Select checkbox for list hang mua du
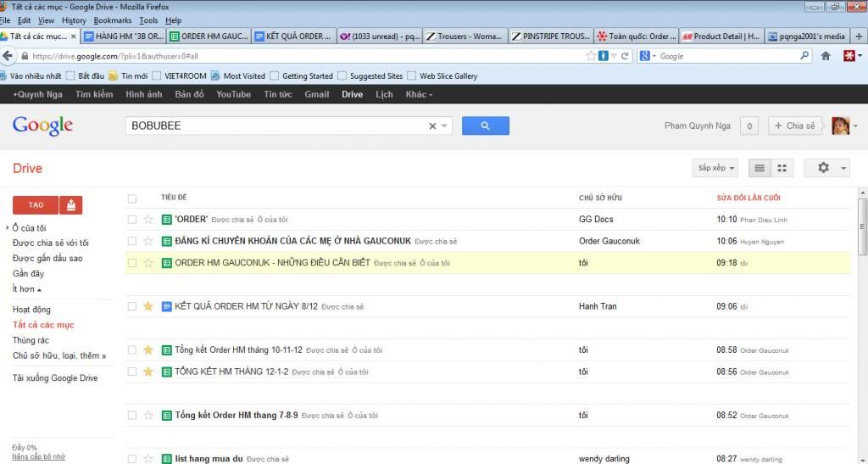The image size is (868, 464). tap(131, 459)
